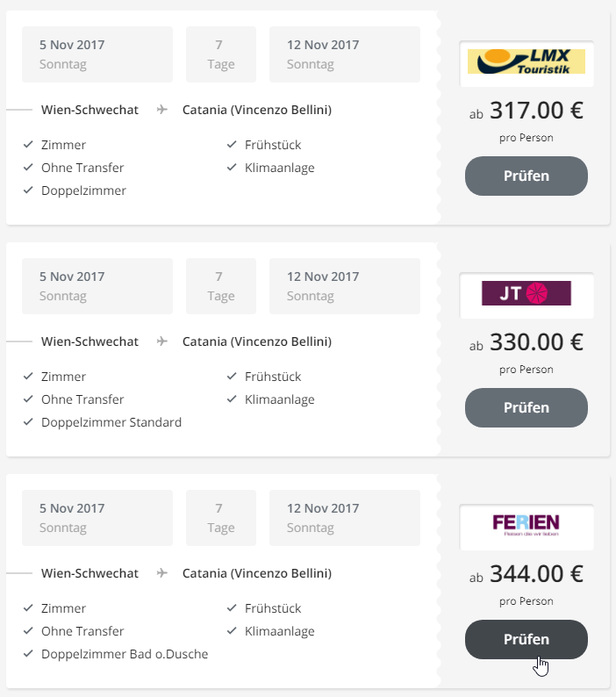This screenshot has width=616, height=697.
Task: Click the airplane icon in the 330.00 € offer
Action: pyautogui.click(x=162, y=341)
